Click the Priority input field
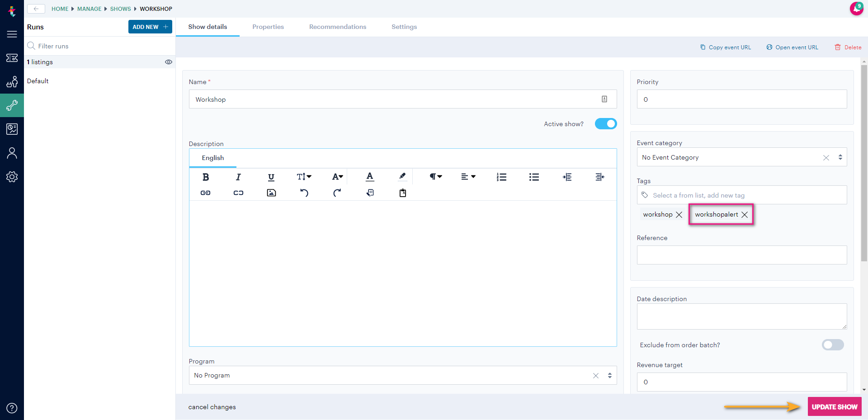Viewport: 868px width, 420px height. click(741, 99)
